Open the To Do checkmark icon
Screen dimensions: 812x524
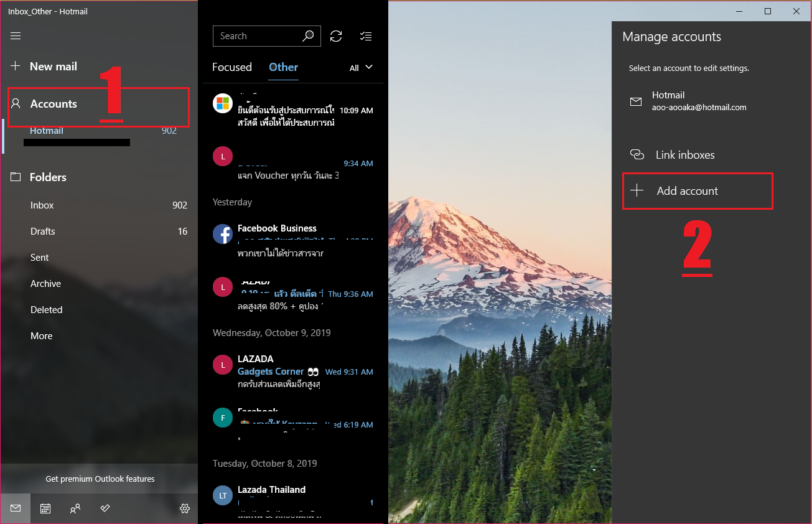tap(105, 508)
